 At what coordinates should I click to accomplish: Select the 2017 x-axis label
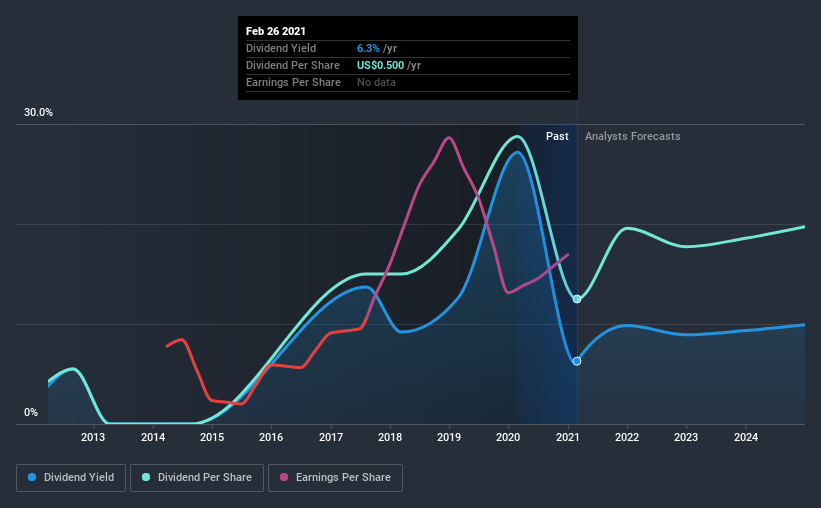coord(331,437)
